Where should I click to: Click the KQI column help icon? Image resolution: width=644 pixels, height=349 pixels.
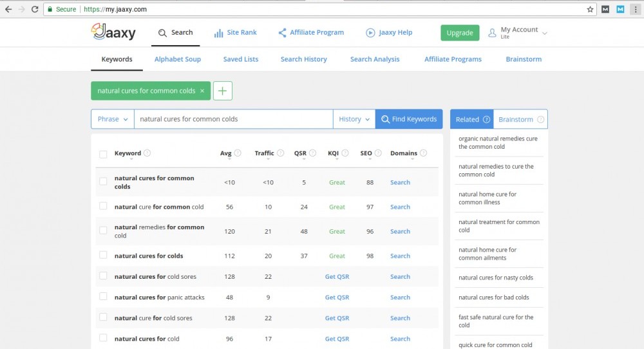click(345, 153)
